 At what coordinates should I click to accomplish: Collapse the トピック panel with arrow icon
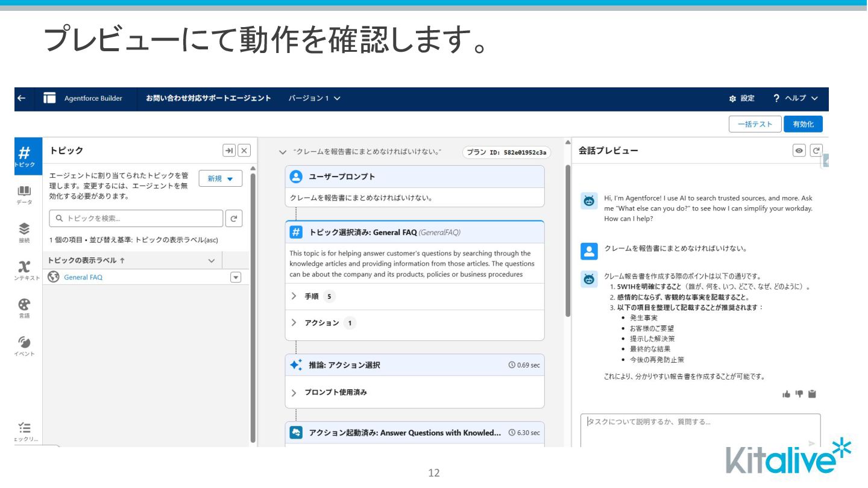(229, 151)
